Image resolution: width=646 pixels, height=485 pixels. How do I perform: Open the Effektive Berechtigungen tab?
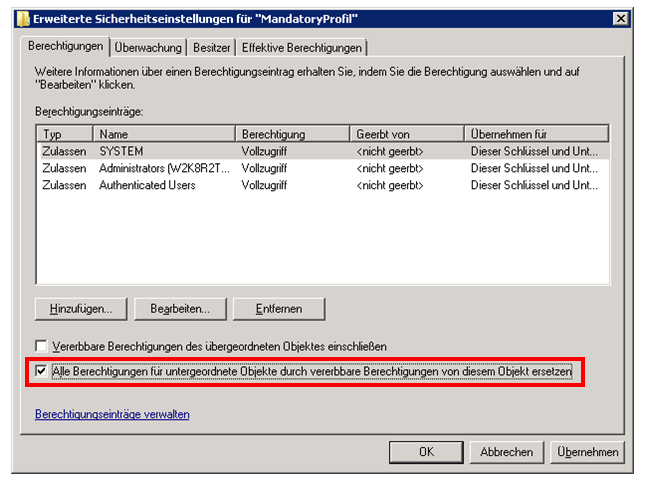click(x=301, y=47)
